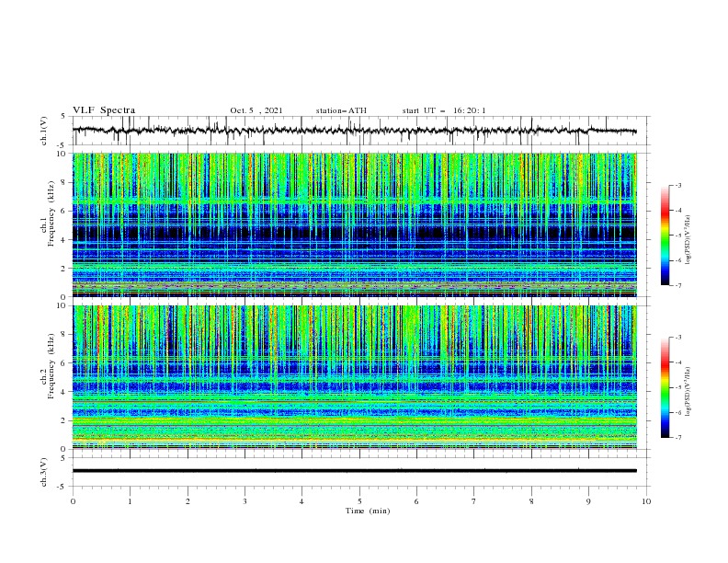The height and width of the screenshot is (563, 728).
Task: Click the log(PSD) label beside the ch.2 colorbar
Action: [688, 392]
